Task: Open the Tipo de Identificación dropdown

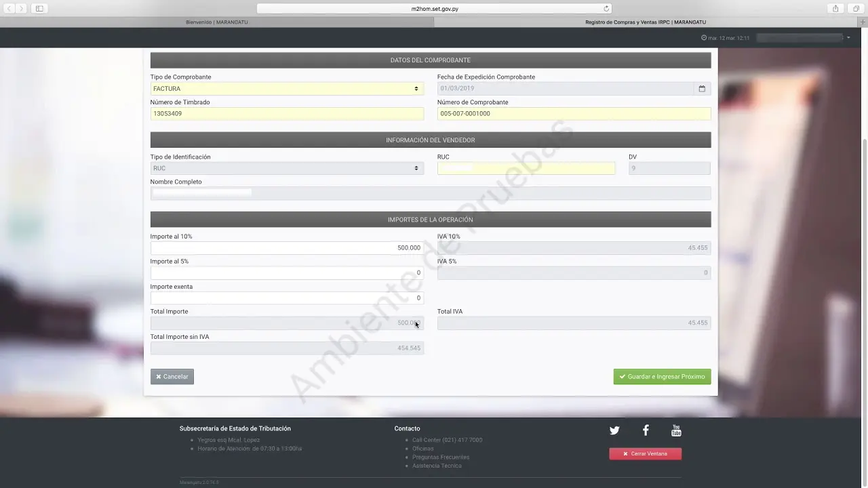Action: [287, 168]
